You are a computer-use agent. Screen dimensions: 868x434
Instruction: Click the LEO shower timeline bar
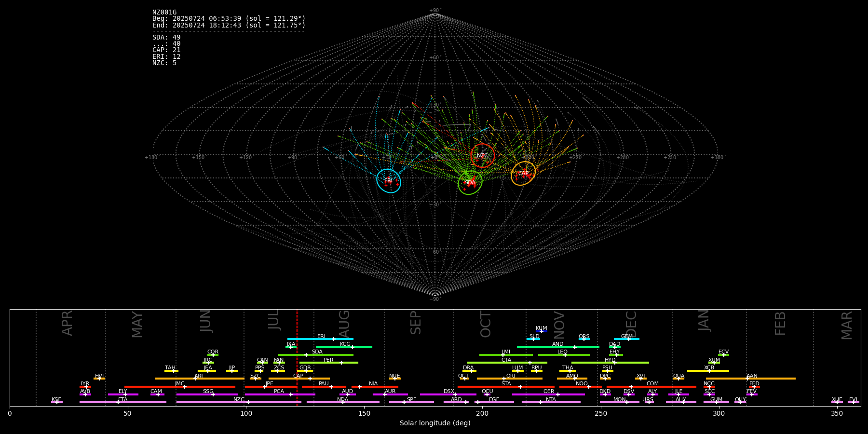pos(564,355)
